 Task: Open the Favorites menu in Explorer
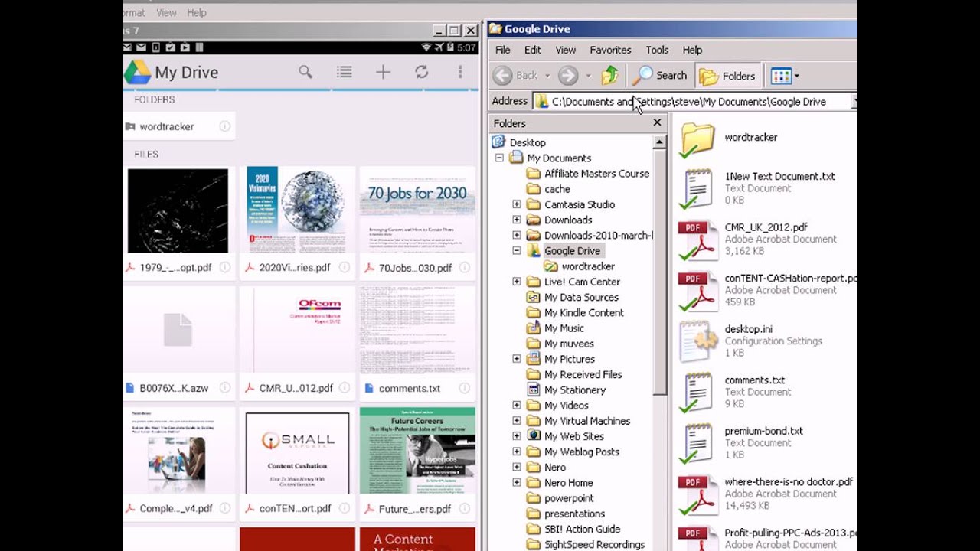point(610,50)
